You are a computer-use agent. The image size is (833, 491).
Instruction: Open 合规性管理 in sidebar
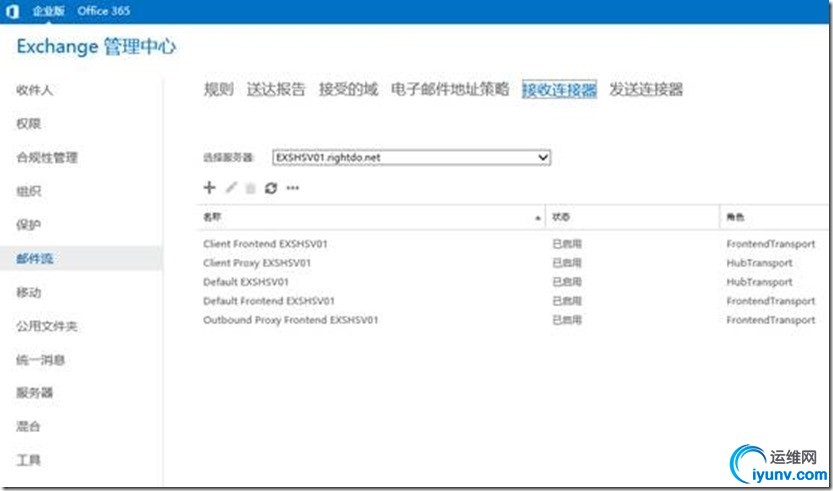click(x=47, y=158)
